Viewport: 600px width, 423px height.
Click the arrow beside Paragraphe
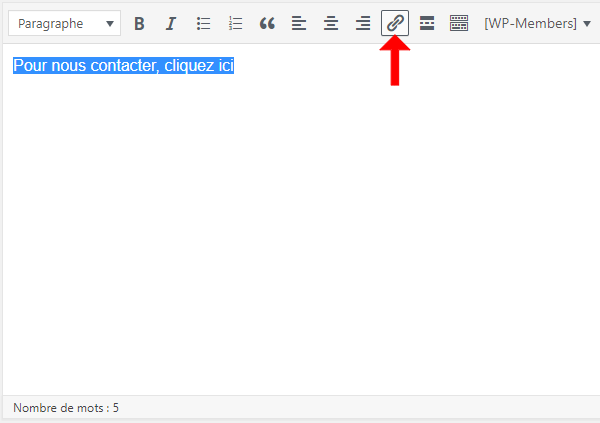[x=109, y=23]
